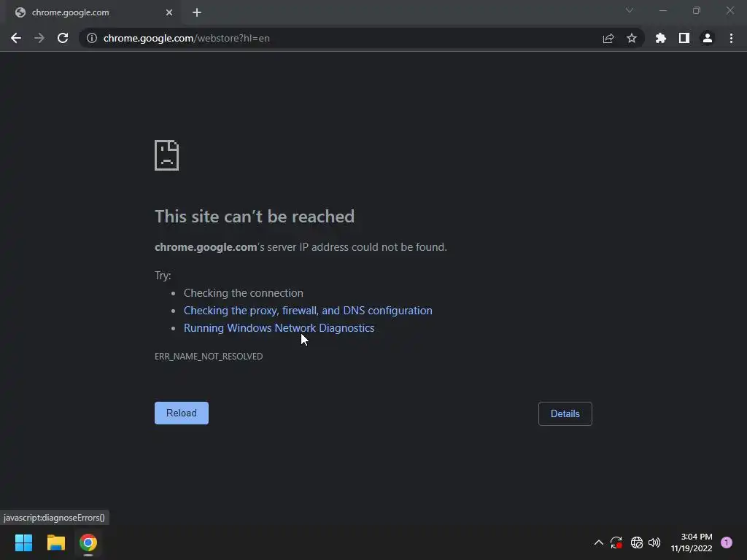Screen dimensions: 747x560
Task: Minimize the Chrome window
Action: point(663,10)
